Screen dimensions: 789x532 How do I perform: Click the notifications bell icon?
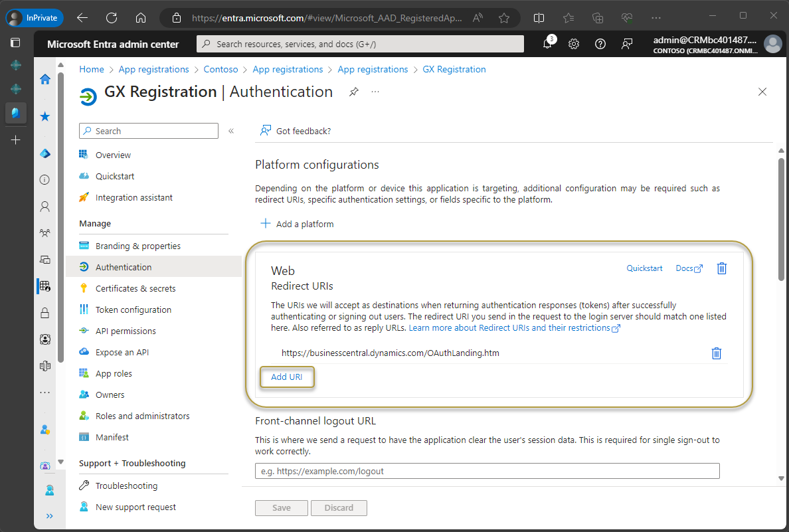pyautogui.click(x=547, y=44)
